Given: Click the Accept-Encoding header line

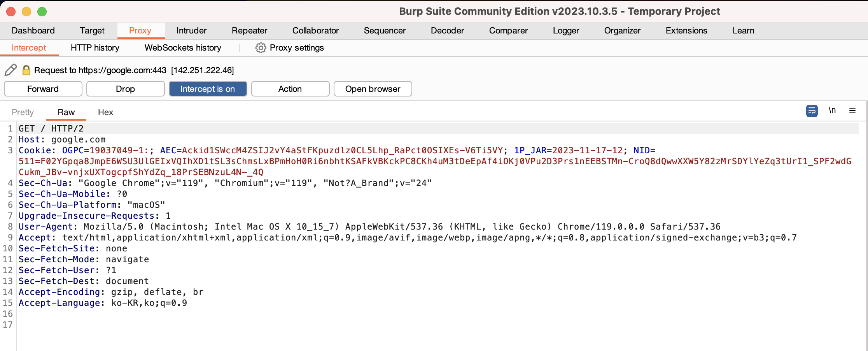Looking at the screenshot, I should [x=111, y=292].
